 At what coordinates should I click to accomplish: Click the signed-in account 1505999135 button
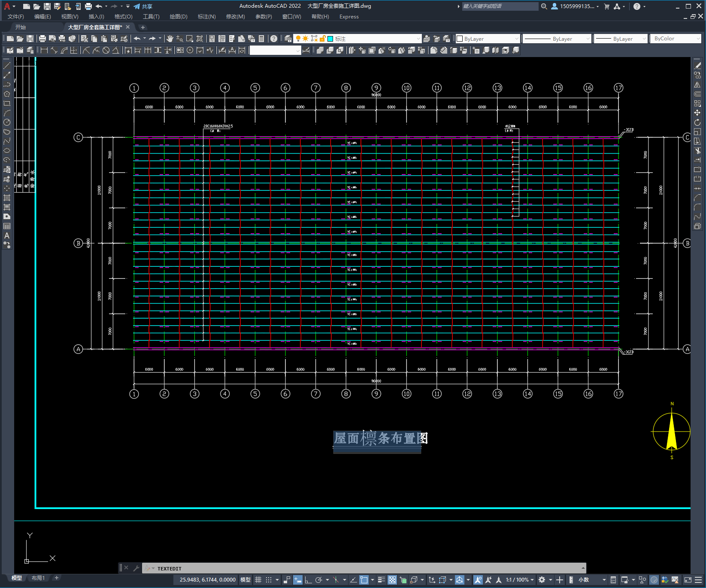pyautogui.click(x=575, y=6)
